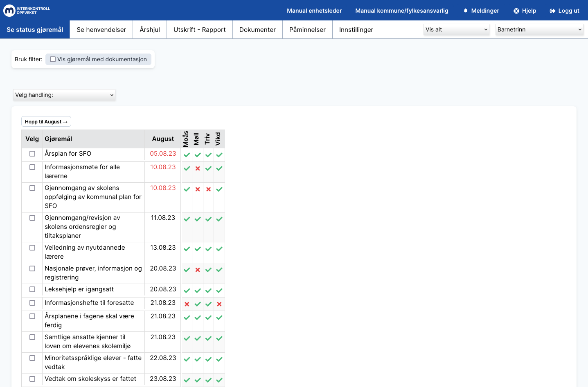Image resolution: width=588 pixels, height=387 pixels.
Task: Click the date 22.08.23
Action: pos(163,358)
